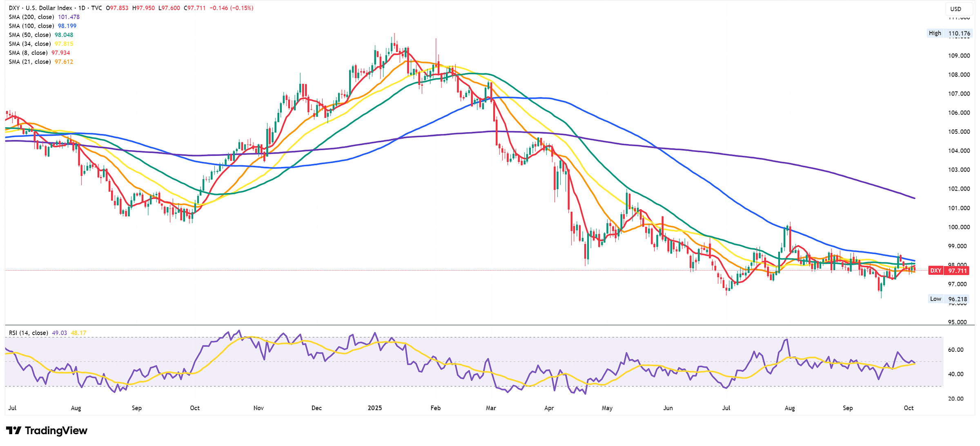
Task: Click the 60.00 level on RSI scale
Action: point(955,350)
